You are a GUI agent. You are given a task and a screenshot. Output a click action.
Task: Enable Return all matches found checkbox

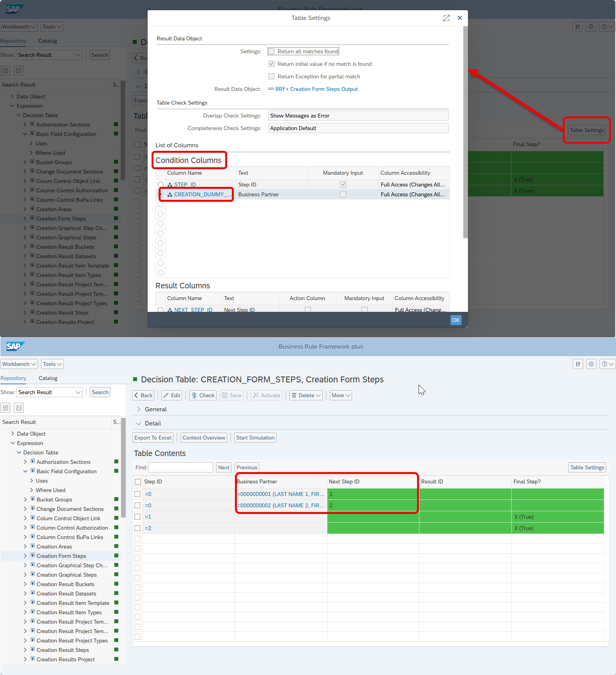(271, 51)
